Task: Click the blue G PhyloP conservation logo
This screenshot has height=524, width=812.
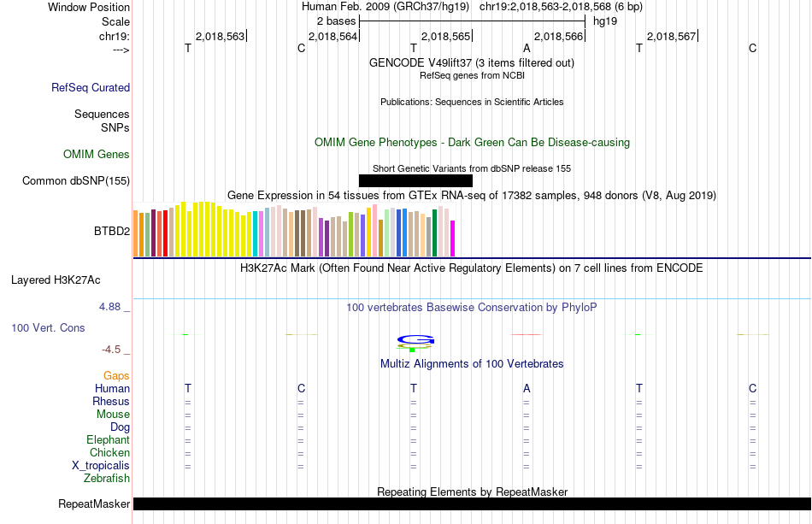Action: pyautogui.click(x=416, y=340)
